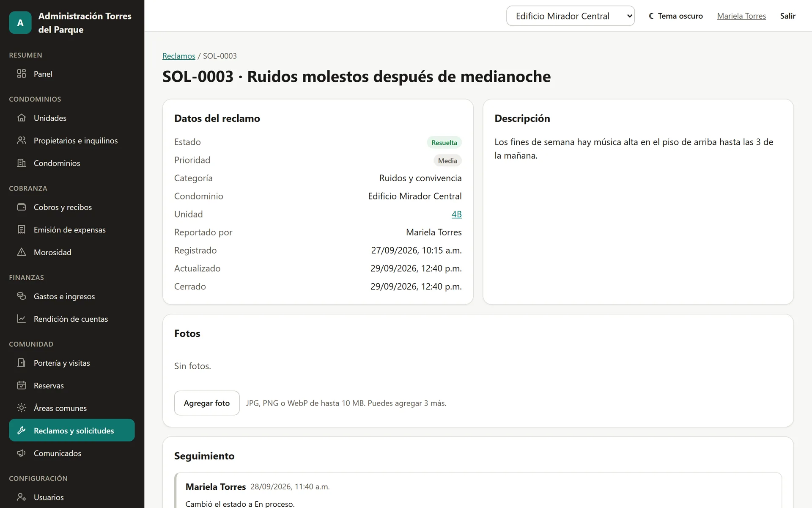Image resolution: width=812 pixels, height=508 pixels.
Task: Click the Áreas comunes sun icon
Action: coord(22,408)
